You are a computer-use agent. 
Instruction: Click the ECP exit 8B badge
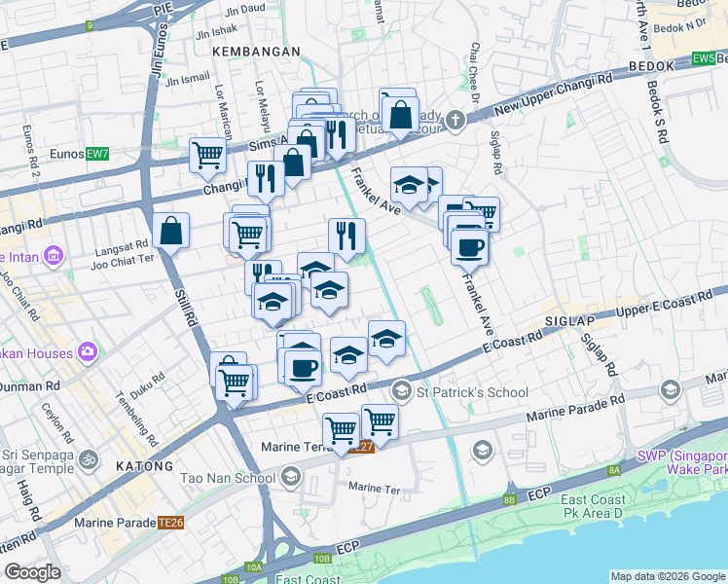point(509,500)
